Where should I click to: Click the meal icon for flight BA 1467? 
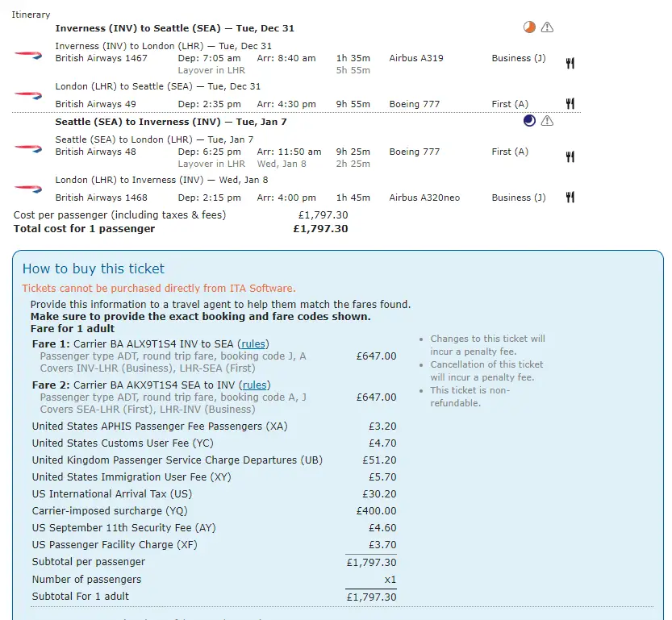click(x=570, y=64)
